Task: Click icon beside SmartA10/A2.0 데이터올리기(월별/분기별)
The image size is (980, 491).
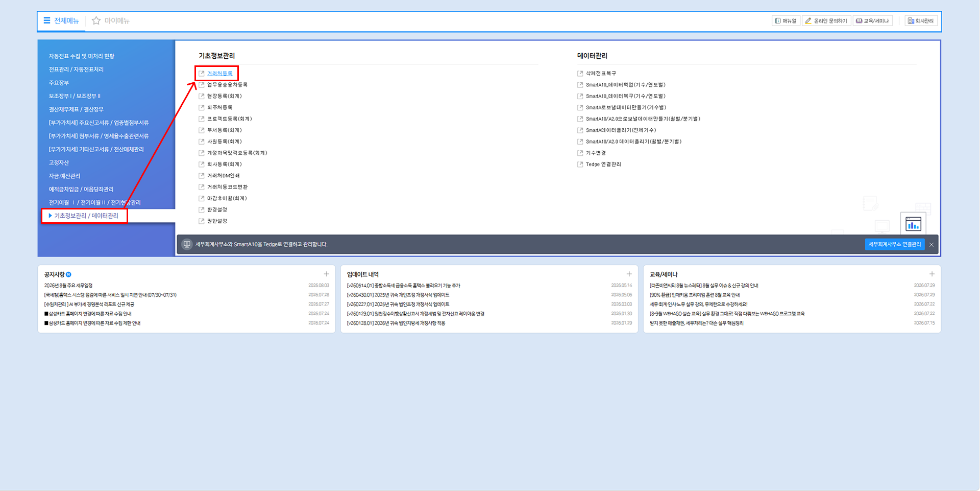Action: (x=580, y=142)
